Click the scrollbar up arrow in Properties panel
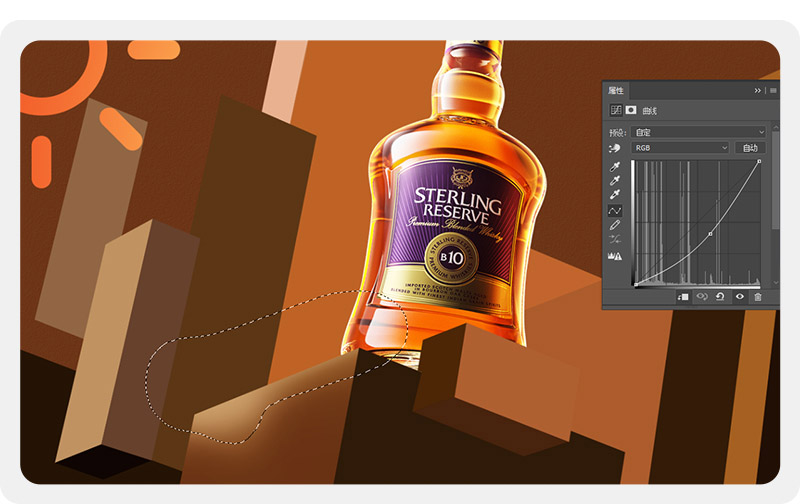This screenshot has width=800, height=504. (776, 127)
